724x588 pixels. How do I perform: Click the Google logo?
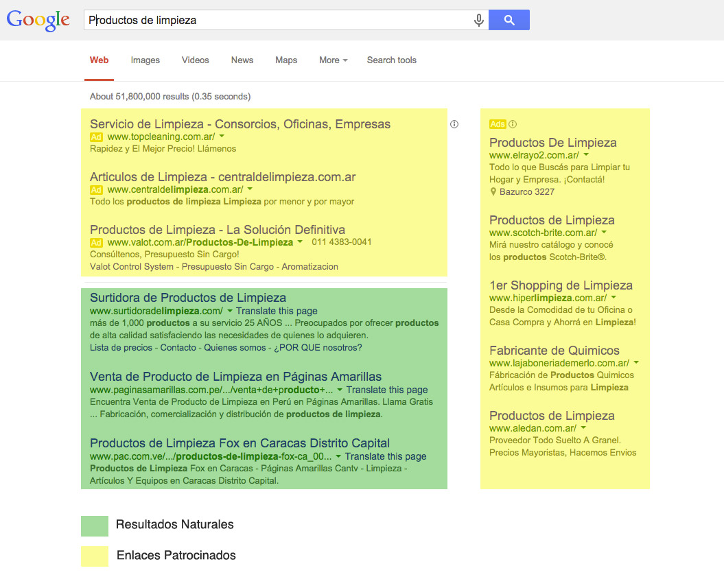[x=38, y=20]
